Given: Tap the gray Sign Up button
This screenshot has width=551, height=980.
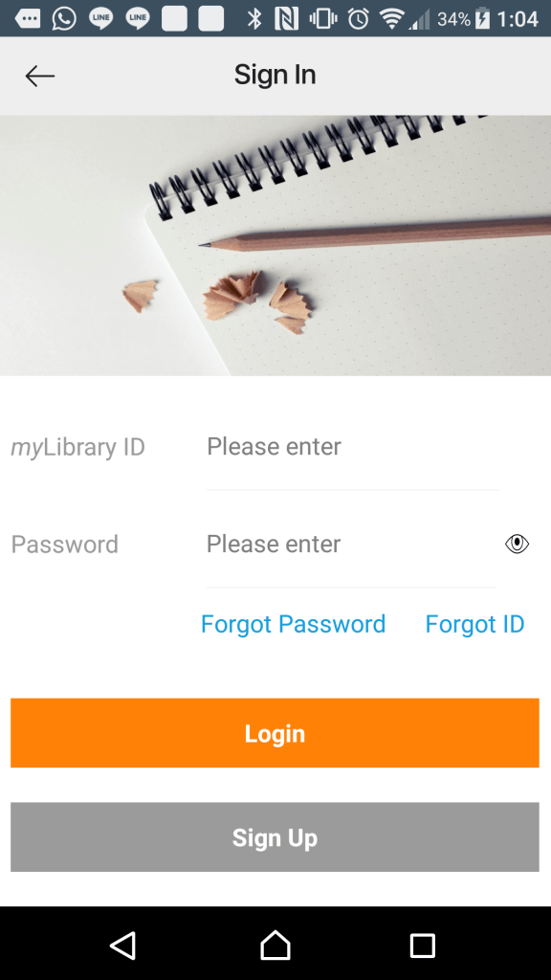Looking at the screenshot, I should point(275,836).
